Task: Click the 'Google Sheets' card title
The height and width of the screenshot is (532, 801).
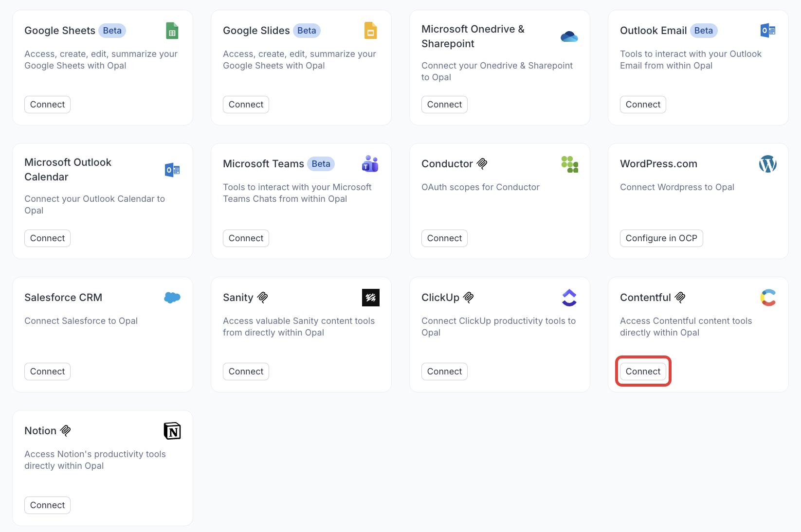Action: tap(60, 31)
